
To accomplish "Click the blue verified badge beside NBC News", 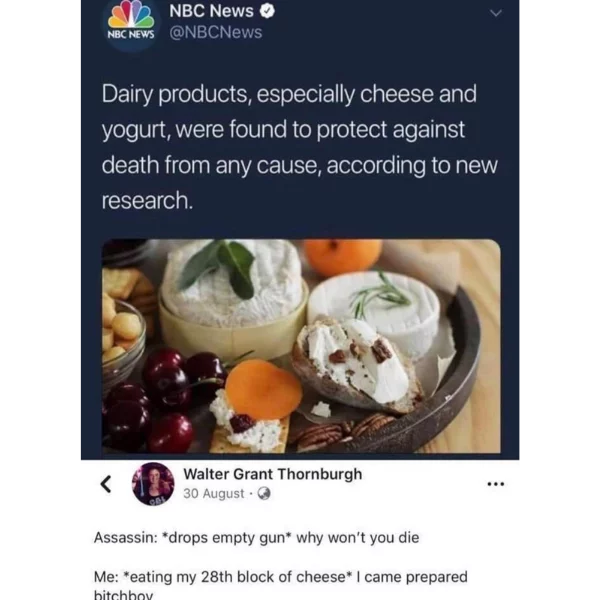I will point(267,11).
